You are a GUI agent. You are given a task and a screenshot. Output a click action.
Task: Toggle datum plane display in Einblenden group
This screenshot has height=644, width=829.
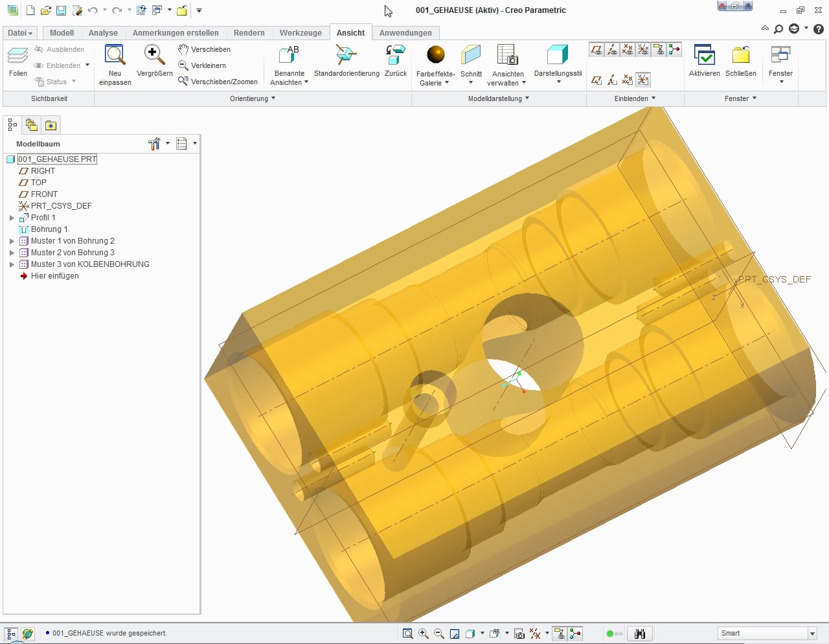[x=596, y=50]
